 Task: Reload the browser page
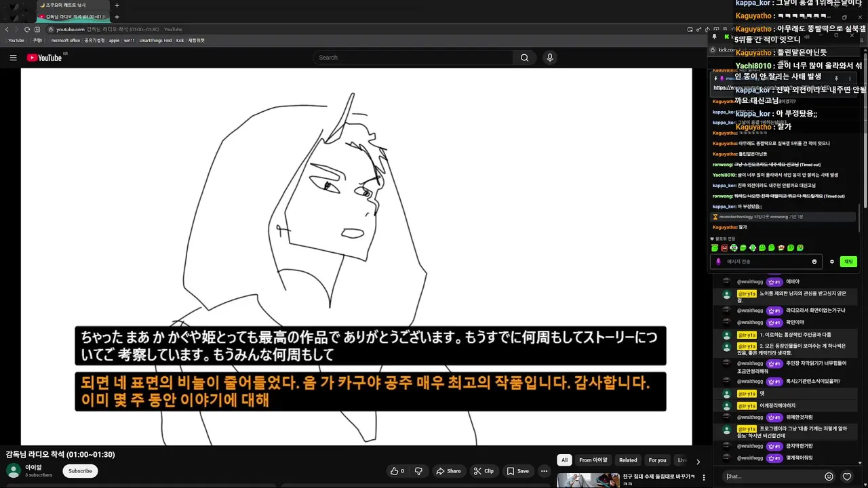click(x=26, y=29)
